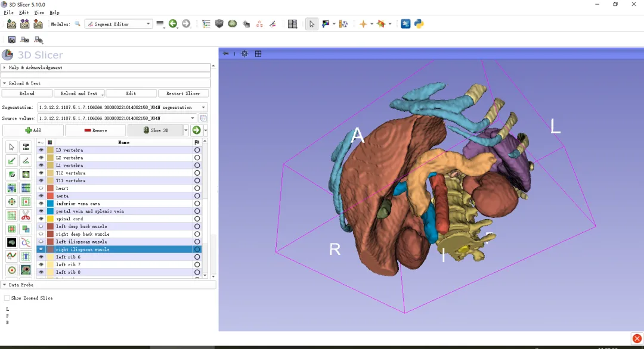644x349 pixels.
Task: Enable Show Zoomed Slice checkbox
Action: click(x=7, y=298)
